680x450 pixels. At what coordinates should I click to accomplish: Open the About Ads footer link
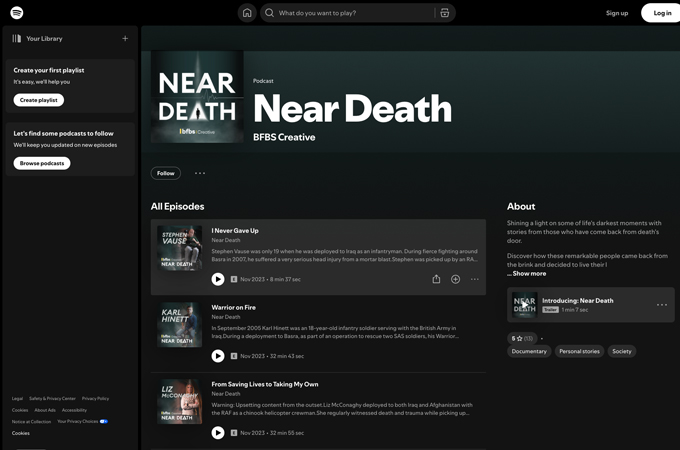[x=45, y=410]
